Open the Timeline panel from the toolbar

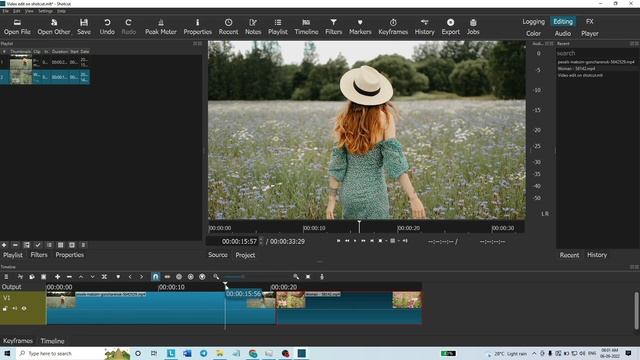(306, 27)
